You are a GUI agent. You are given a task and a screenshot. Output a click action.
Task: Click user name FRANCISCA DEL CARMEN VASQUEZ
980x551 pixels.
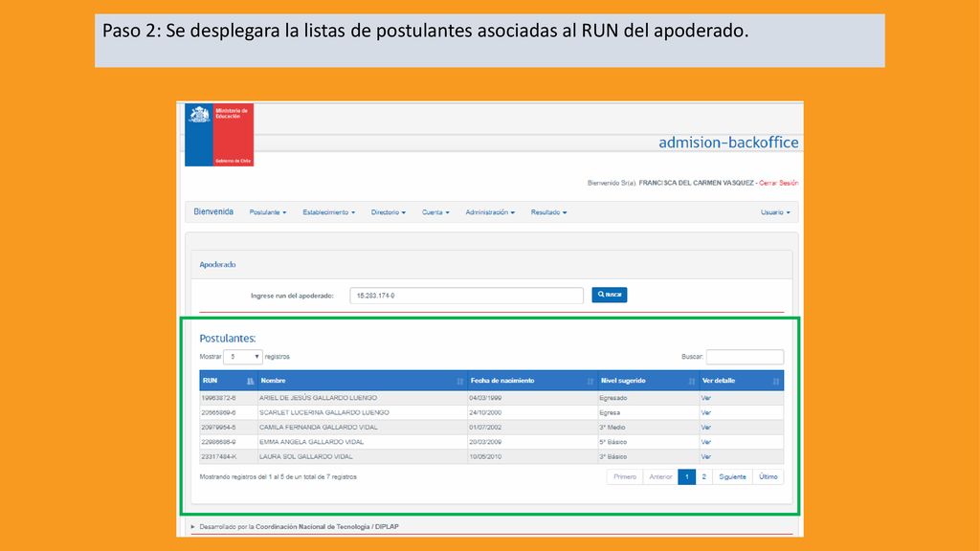[x=697, y=183]
